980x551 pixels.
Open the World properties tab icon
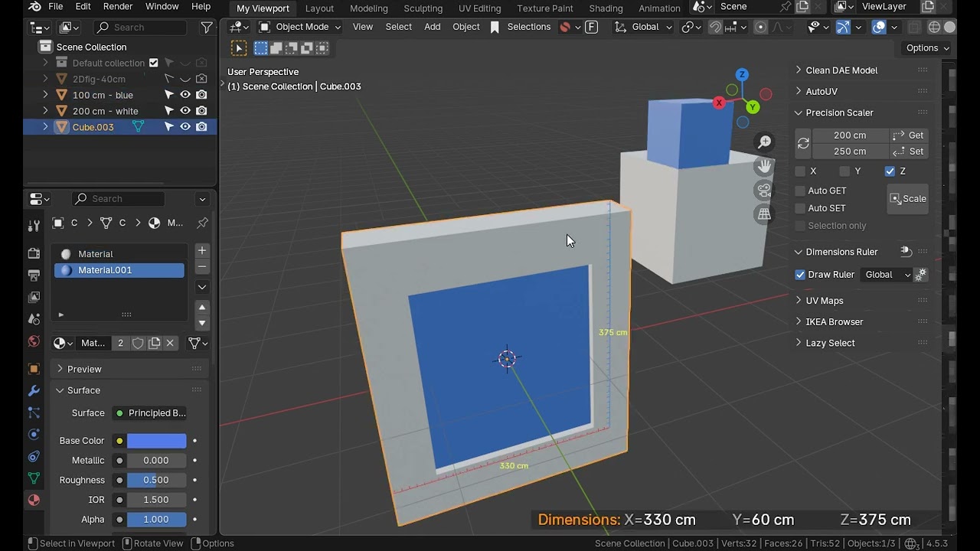coord(34,341)
